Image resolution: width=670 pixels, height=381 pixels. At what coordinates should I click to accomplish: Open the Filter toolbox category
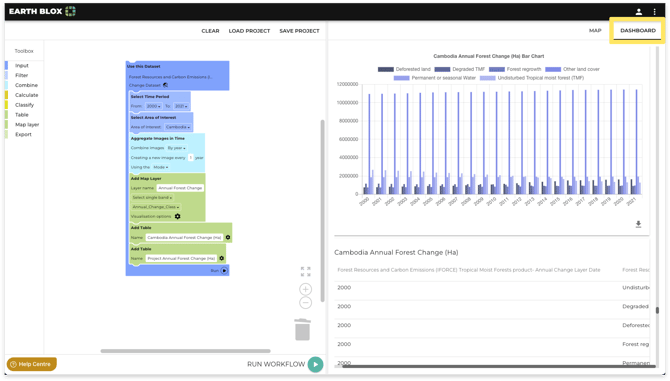click(21, 75)
